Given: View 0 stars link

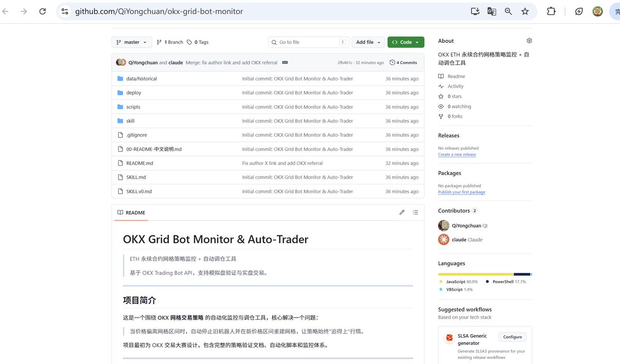Looking at the screenshot, I should pyautogui.click(x=450, y=97).
